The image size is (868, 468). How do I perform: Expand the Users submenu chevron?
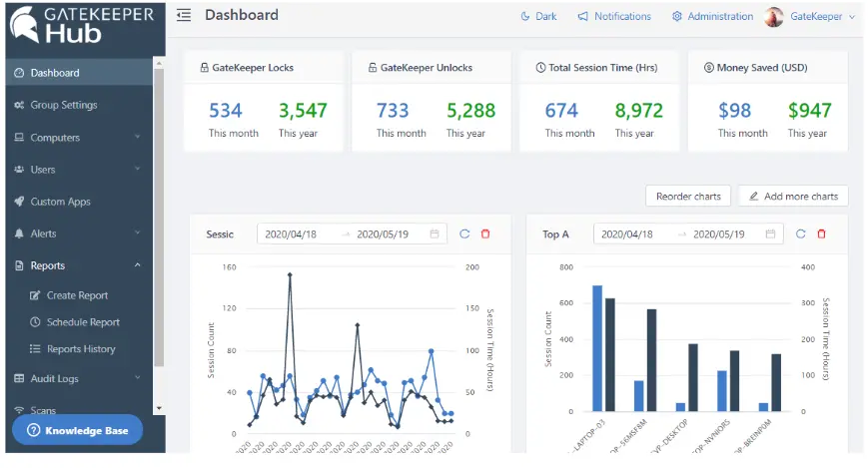pos(137,169)
